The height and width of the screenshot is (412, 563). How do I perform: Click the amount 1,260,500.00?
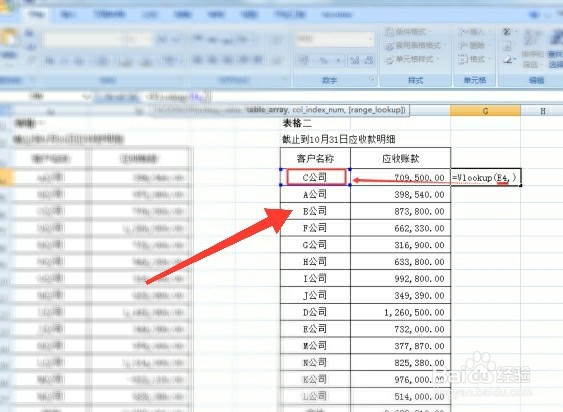point(414,313)
